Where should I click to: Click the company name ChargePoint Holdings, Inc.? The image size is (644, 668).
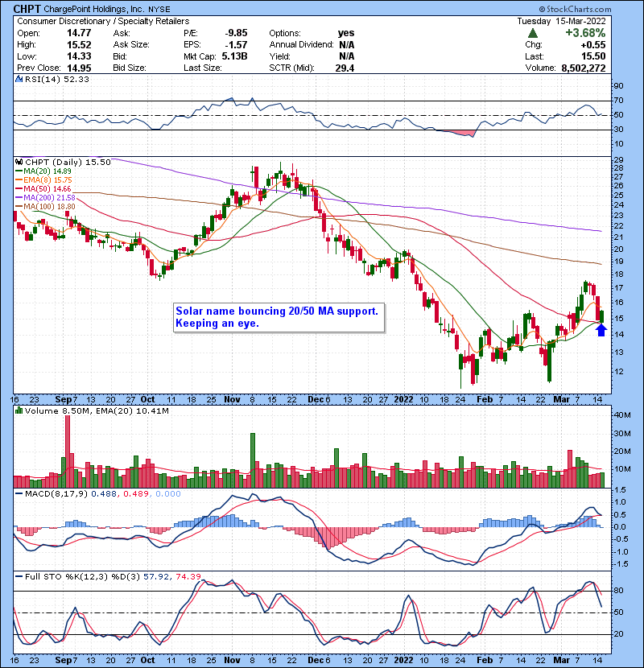point(93,9)
